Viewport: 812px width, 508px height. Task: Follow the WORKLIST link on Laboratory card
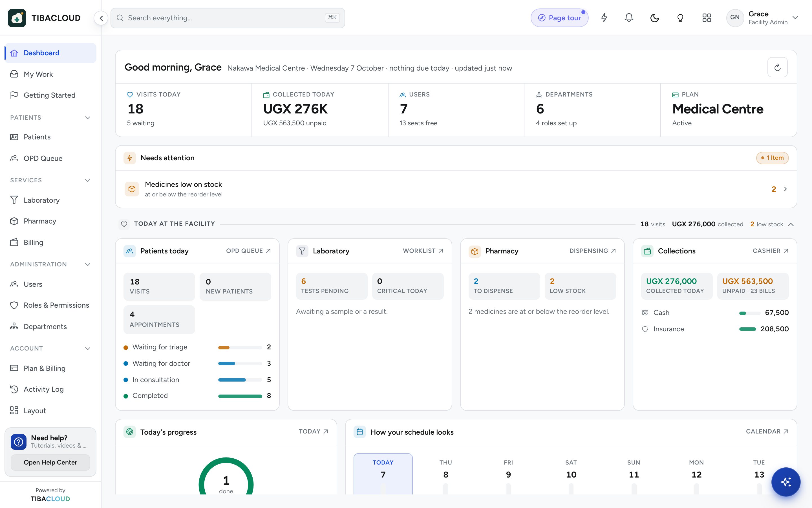423,251
